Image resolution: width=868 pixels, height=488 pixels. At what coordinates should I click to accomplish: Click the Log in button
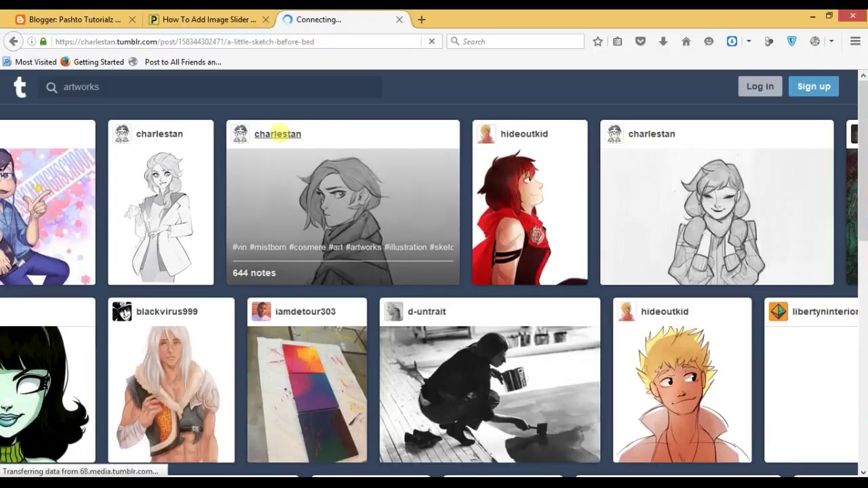[x=759, y=86]
